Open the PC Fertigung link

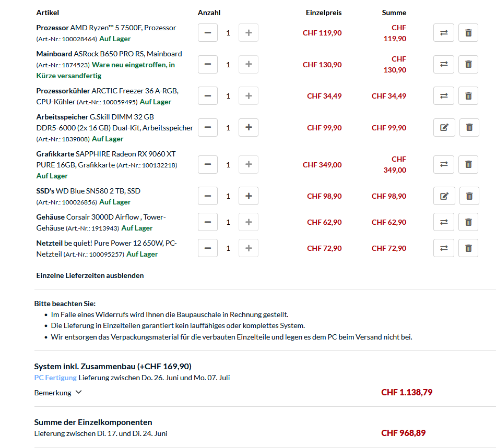click(x=55, y=378)
